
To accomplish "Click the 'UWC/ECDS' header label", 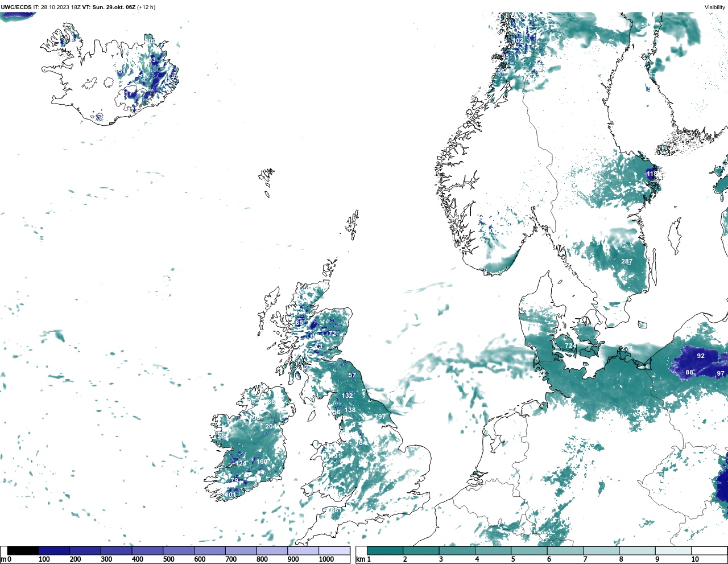I will click(x=16, y=7).
